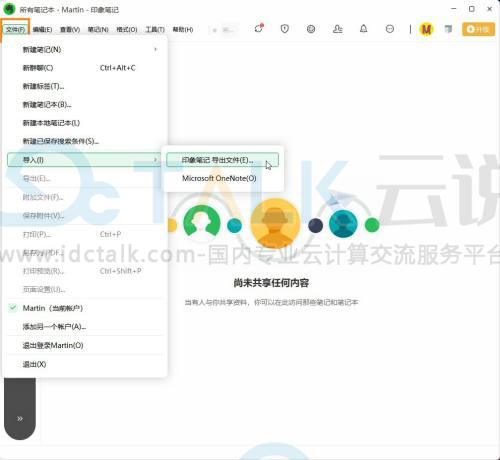Select 新建已保存搜索条件(S)... entry
This screenshot has height=460, width=500.
point(84,141)
